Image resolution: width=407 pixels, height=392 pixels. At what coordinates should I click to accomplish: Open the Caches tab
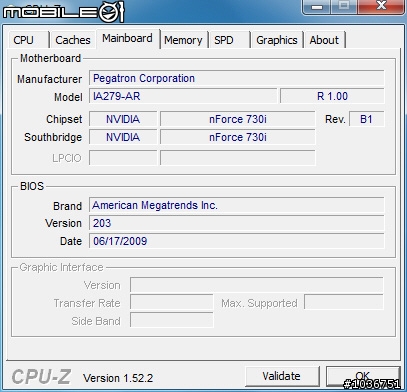point(73,40)
